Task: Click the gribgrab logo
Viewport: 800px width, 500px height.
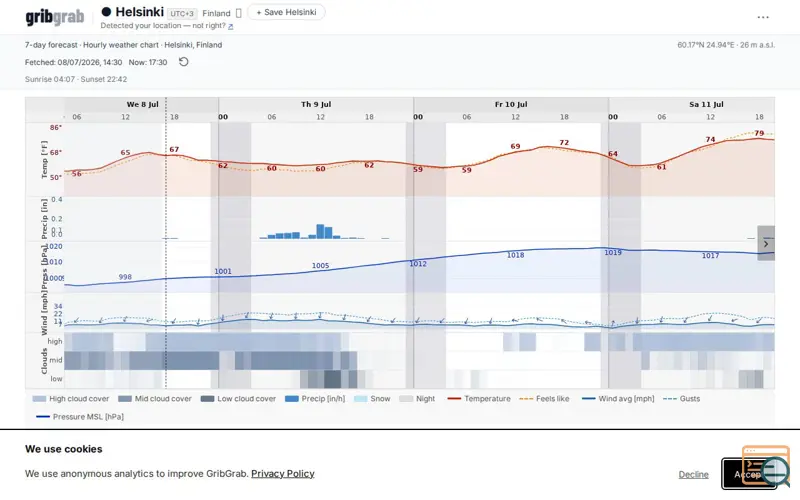Action: 55,17
